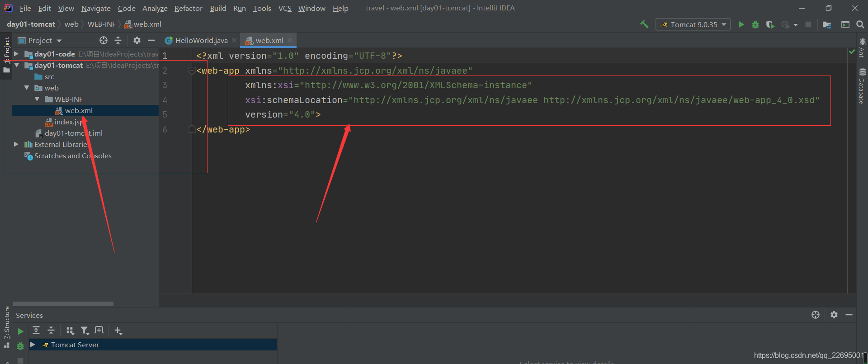The width and height of the screenshot is (868, 364).
Task: Toggle the 1: Project side tab
Action: click(7, 54)
